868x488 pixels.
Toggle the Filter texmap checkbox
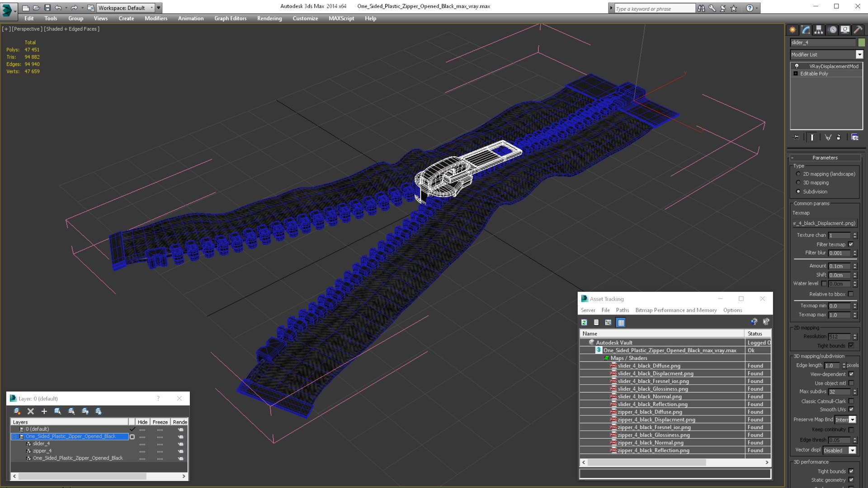850,244
